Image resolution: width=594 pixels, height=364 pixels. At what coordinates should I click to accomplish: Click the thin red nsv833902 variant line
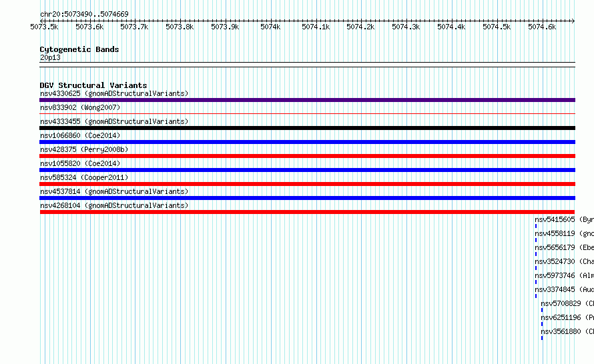307,113
